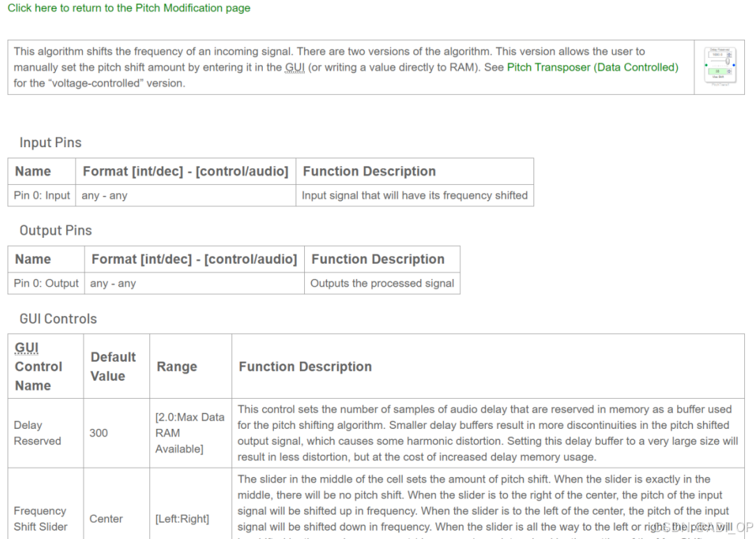Click the 'Default Value' column header
The width and height of the screenshot is (756, 539).
pyautogui.click(x=116, y=366)
